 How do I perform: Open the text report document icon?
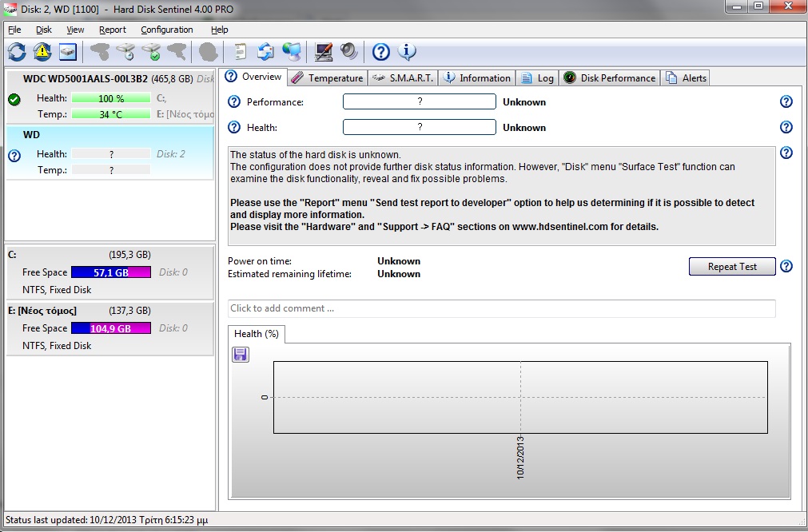click(x=240, y=51)
